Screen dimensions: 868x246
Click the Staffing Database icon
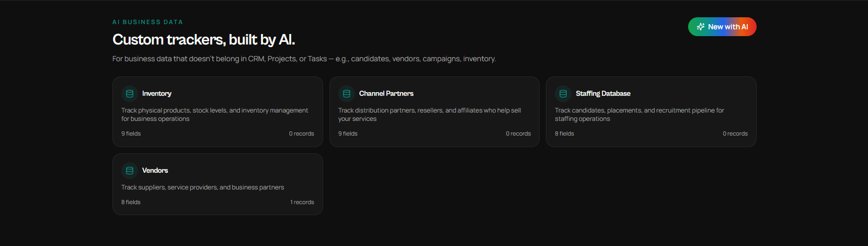pos(563,94)
